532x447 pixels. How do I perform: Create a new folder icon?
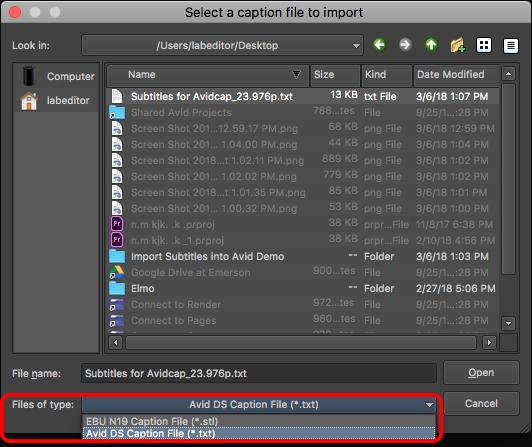457,45
